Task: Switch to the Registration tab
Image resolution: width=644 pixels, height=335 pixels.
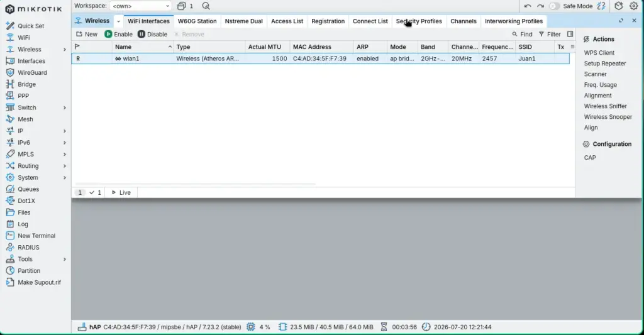Action: [328, 21]
